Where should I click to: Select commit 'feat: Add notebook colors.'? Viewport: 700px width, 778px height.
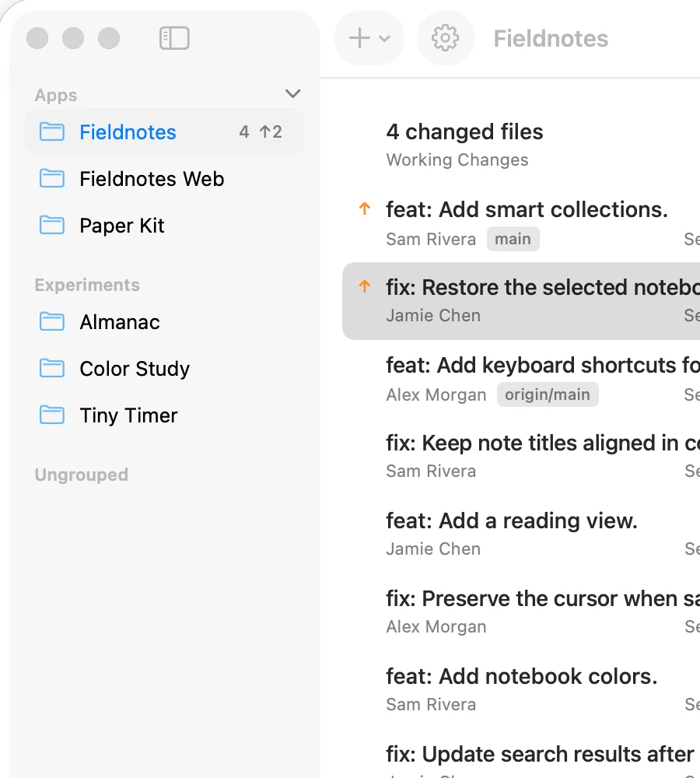tap(521, 690)
